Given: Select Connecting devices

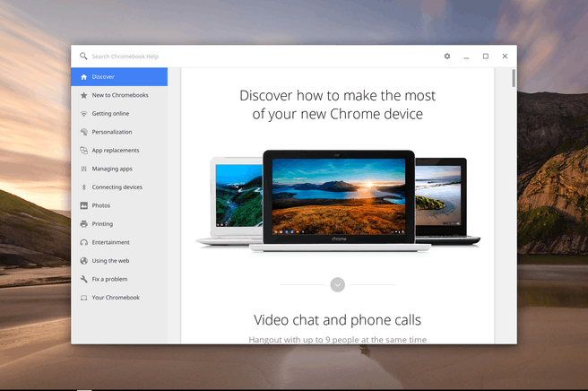Looking at the screenshot, I should coord(119,187).
